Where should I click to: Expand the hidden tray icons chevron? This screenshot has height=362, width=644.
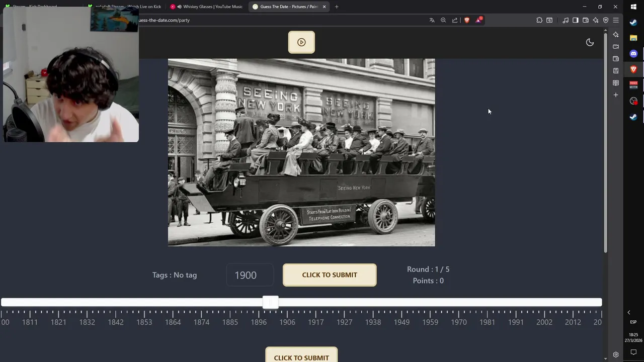tap(628, 313)
